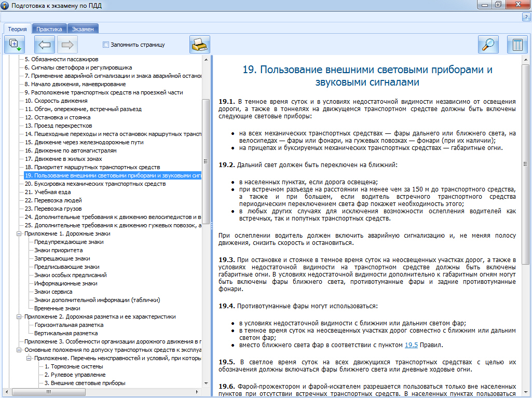
Task: Select 'Знаки особых предписаний'
Action: click(71, 275)
